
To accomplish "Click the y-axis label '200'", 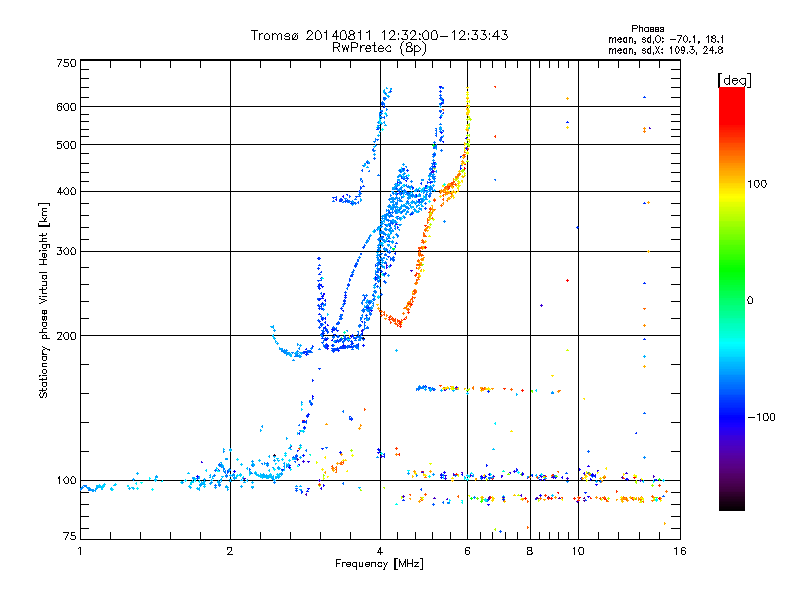I will point(66,336).
